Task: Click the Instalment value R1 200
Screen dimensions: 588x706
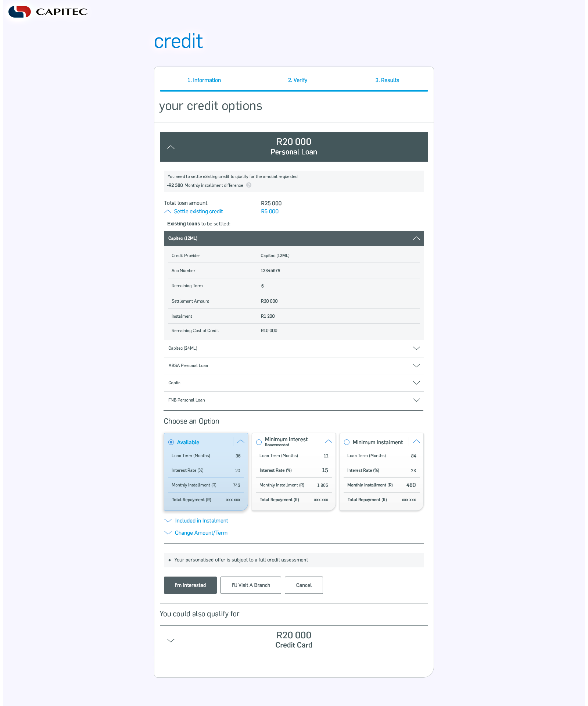Action: (x=268, y=316)
